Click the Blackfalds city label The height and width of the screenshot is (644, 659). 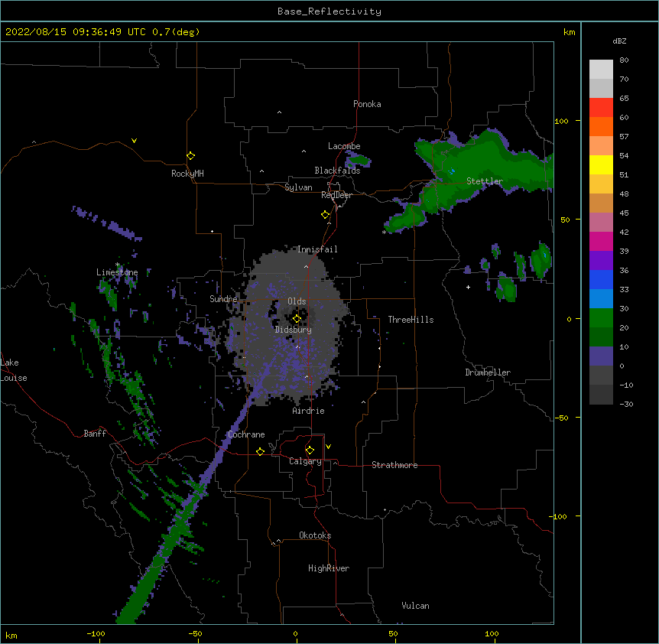pyautogui.click(x=337, y=171)
